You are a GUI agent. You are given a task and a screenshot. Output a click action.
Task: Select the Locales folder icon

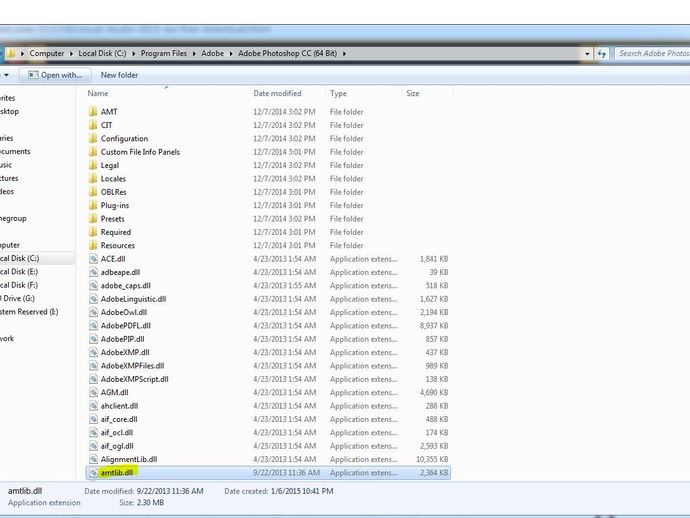(93, 178)
